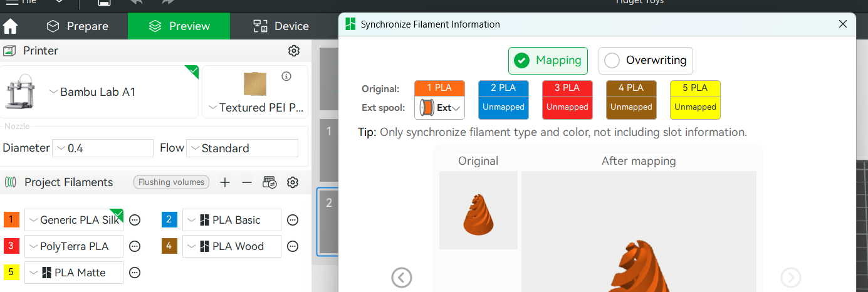Open the Generic PLA Silk dropdown

coord(74,220)
